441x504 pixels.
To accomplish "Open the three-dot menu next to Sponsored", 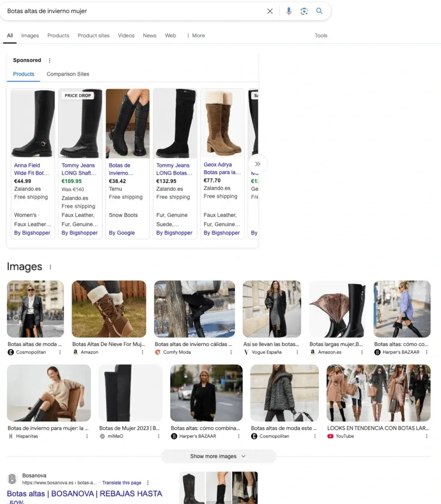I will click(50, 61).
